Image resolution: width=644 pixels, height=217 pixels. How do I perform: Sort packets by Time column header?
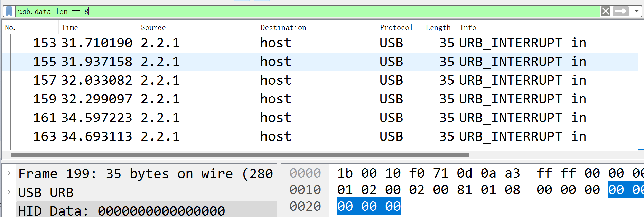click(x=70, y=28)
